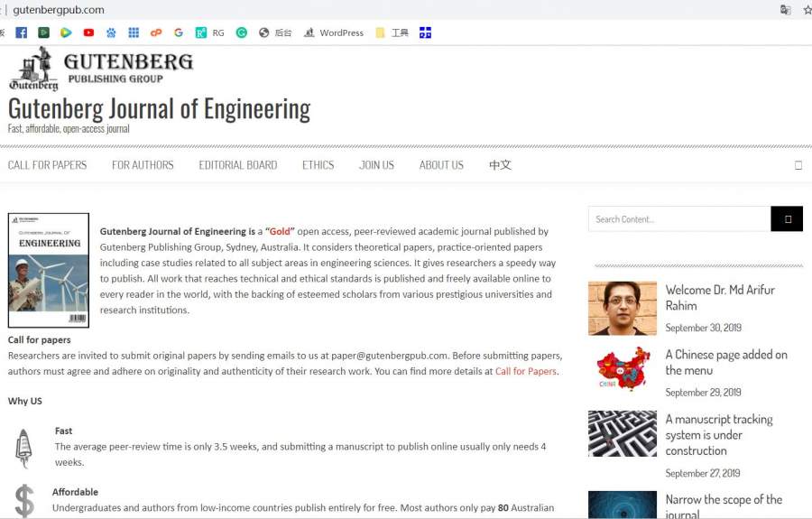This screenshot has height=519, width=812.
Task: Open the For Authors menu
Action: [x=143, y=165]
